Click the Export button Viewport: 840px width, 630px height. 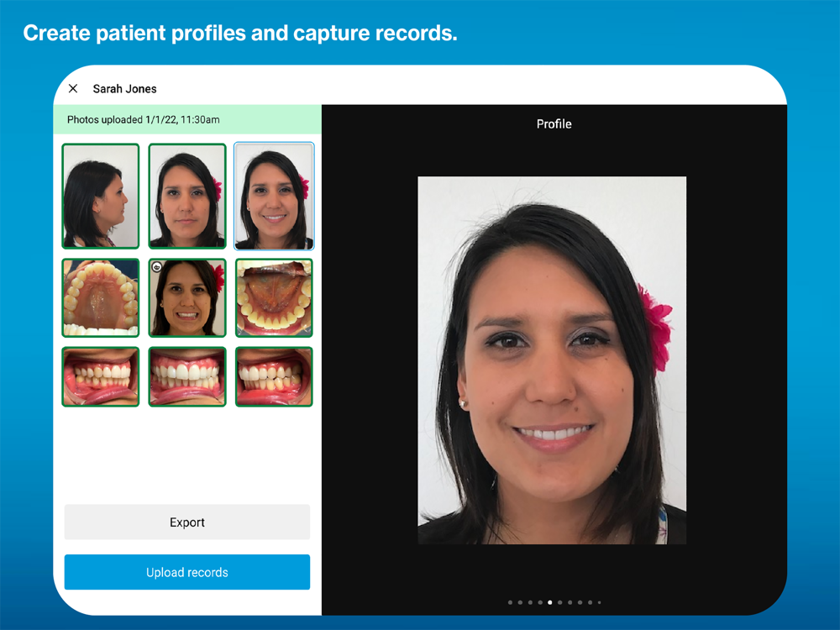[187, 522]
